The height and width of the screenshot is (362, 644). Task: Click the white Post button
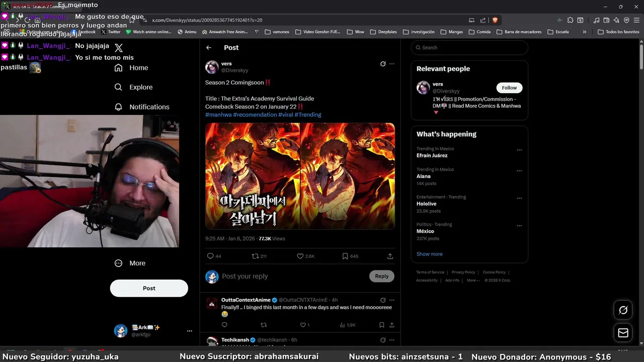(x=149, y=288)
